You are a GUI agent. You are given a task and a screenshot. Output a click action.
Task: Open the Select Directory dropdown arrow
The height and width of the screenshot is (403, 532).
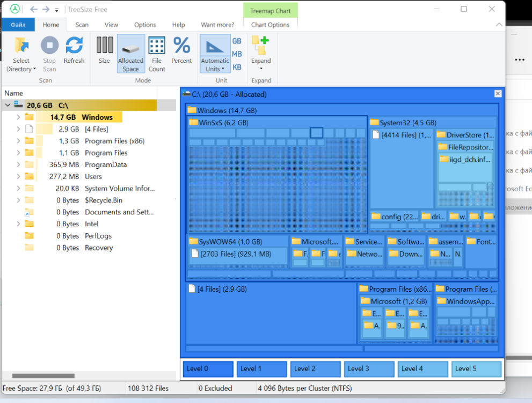click(x=34, y=69)
